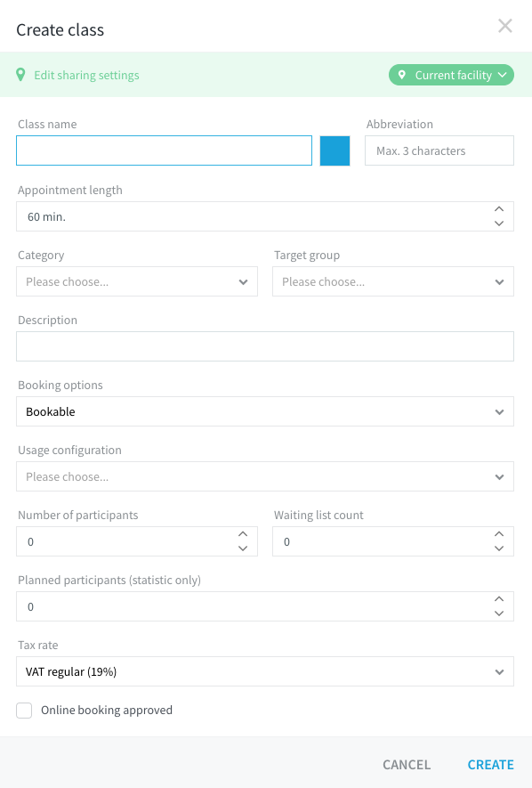The image size is (532, 788).
Task: Decrease appointment length with down arrow
Action: (499, 223)
